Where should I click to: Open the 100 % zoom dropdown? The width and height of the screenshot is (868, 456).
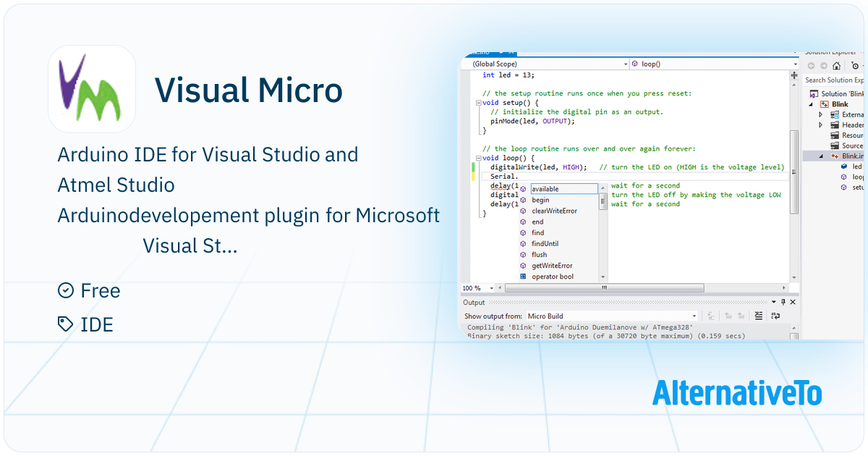pyautogui.click(x=492, y=287)
